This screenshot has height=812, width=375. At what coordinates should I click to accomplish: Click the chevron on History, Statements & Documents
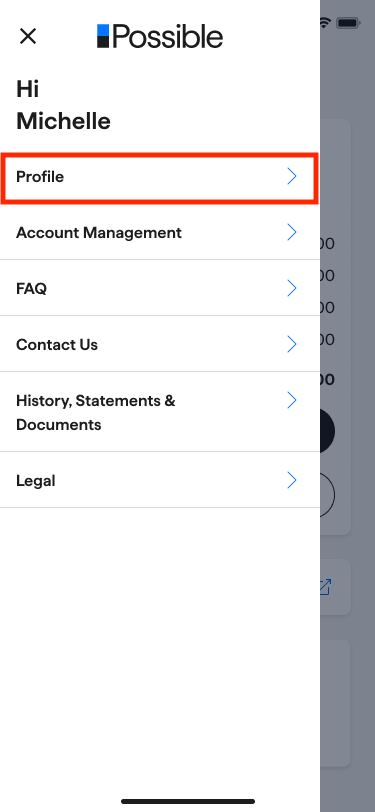pyautogui.click(x=292, y=400)
